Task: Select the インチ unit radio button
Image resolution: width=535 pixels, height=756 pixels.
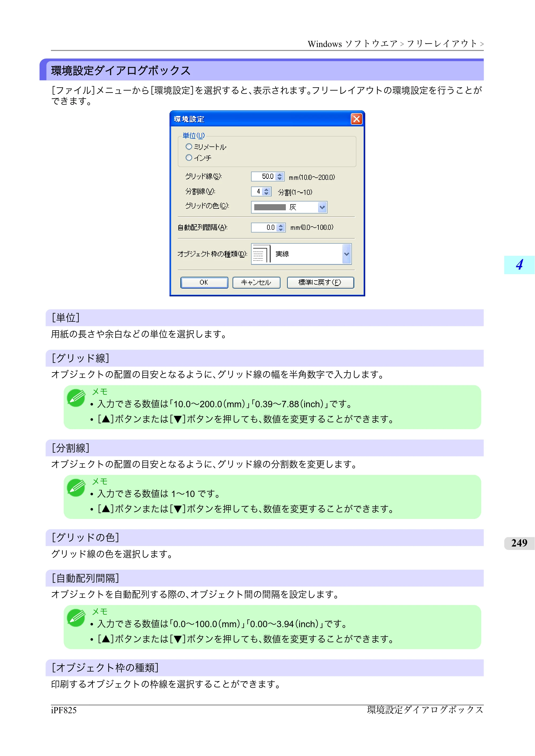Action: (189, 158)
